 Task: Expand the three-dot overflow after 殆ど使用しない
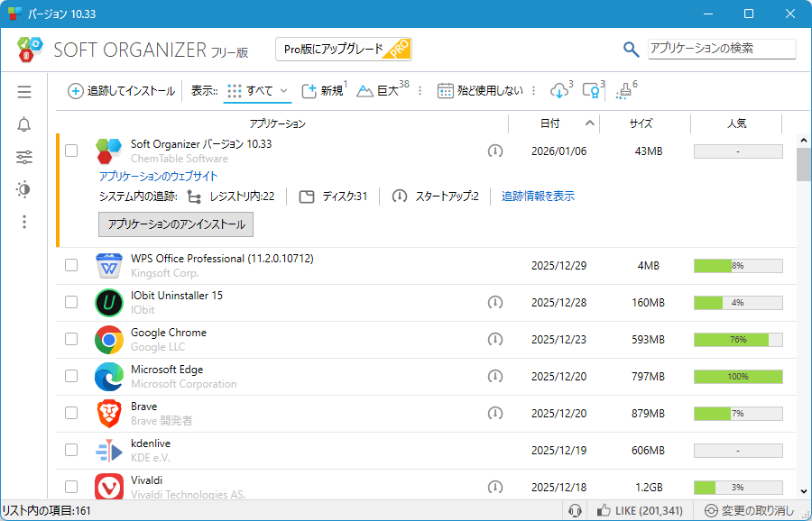(534, 90)
